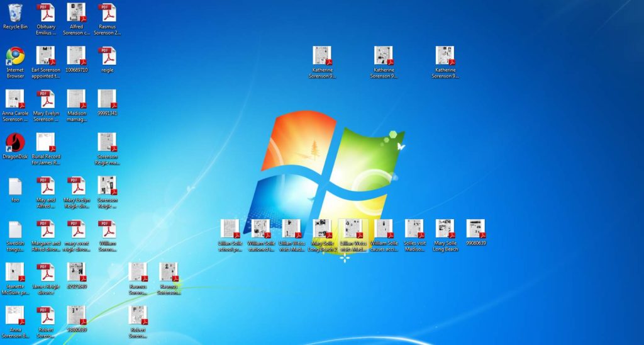
Task: Open Lillian Solle school PDF
Action: click(230, 229)
